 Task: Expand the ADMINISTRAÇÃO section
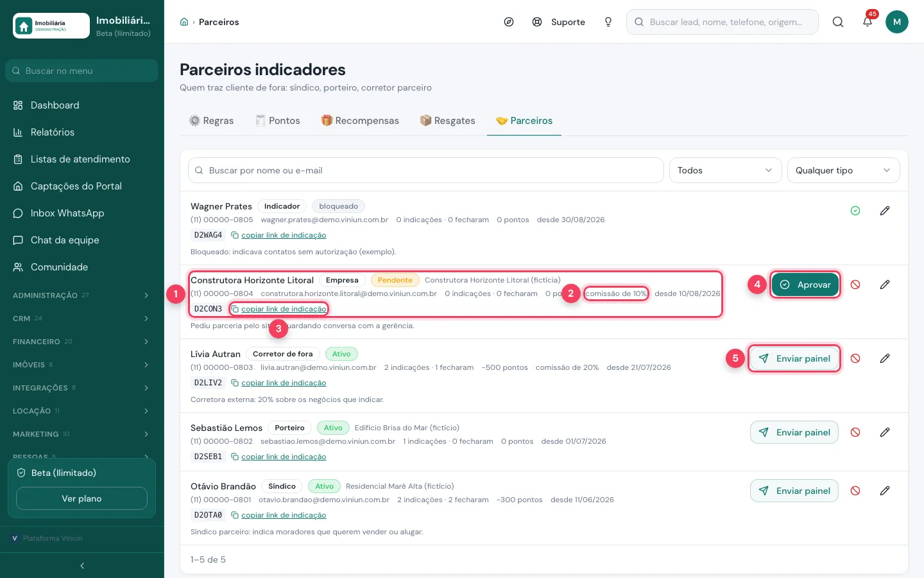[x=81, y=295]
